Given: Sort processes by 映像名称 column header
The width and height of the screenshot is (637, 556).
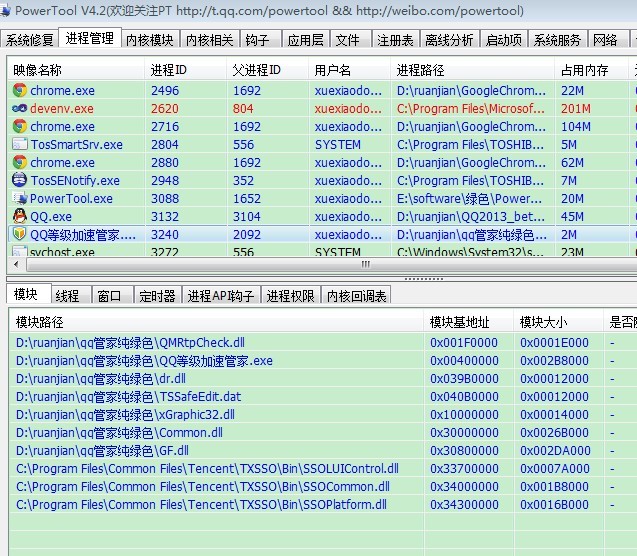Looking at the screenshot, I should 76,70.
